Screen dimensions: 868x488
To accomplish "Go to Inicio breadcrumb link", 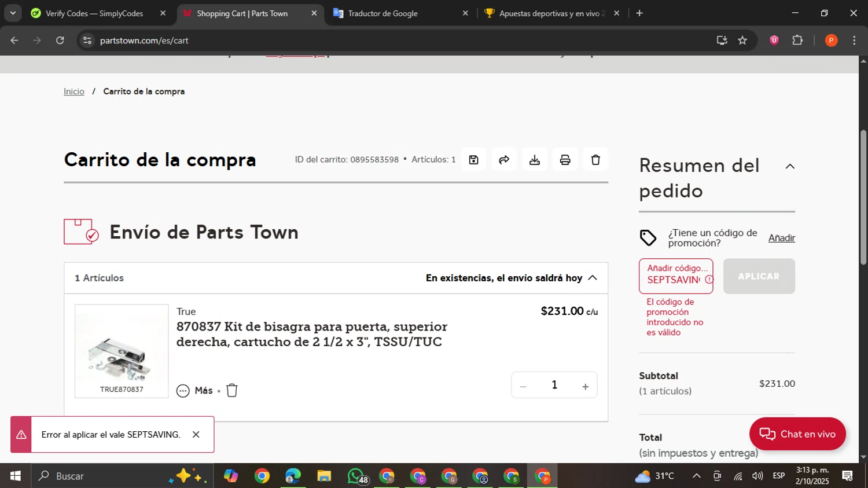I will [74, 91].
